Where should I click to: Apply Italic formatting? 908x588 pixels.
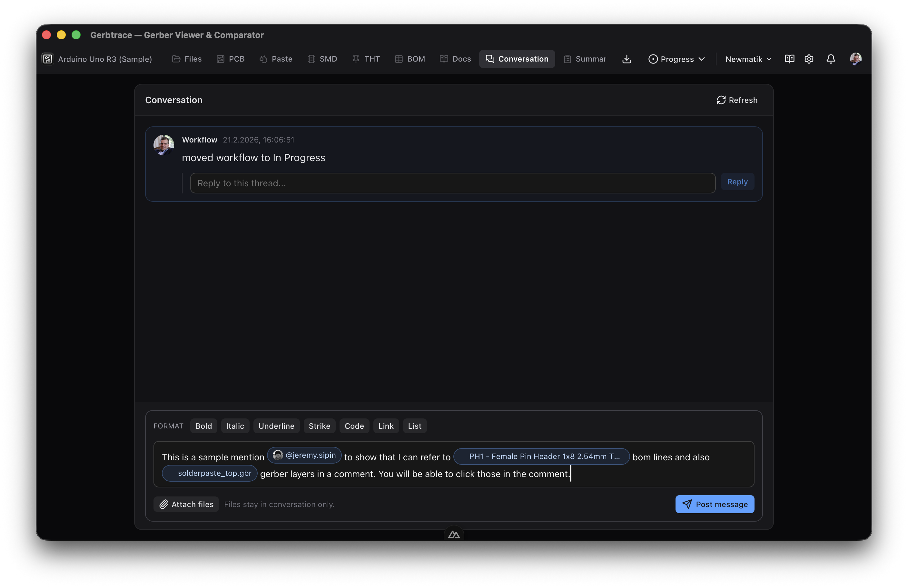click(235, 426)
